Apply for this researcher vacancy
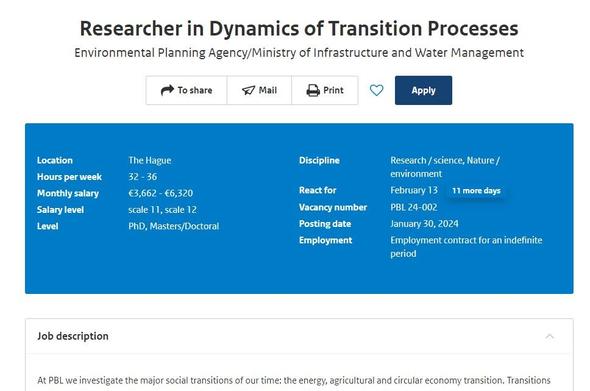590x391 pixels. (423, 90)
